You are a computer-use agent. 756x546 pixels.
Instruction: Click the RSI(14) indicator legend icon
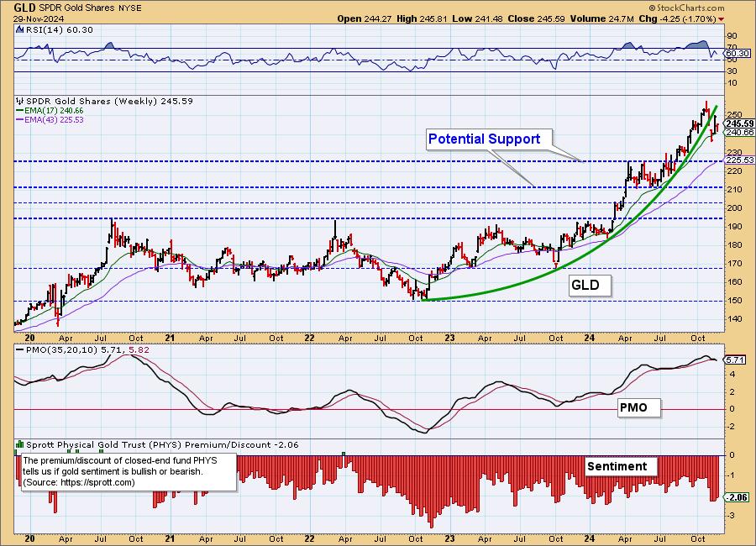click(x=19, y=29)
